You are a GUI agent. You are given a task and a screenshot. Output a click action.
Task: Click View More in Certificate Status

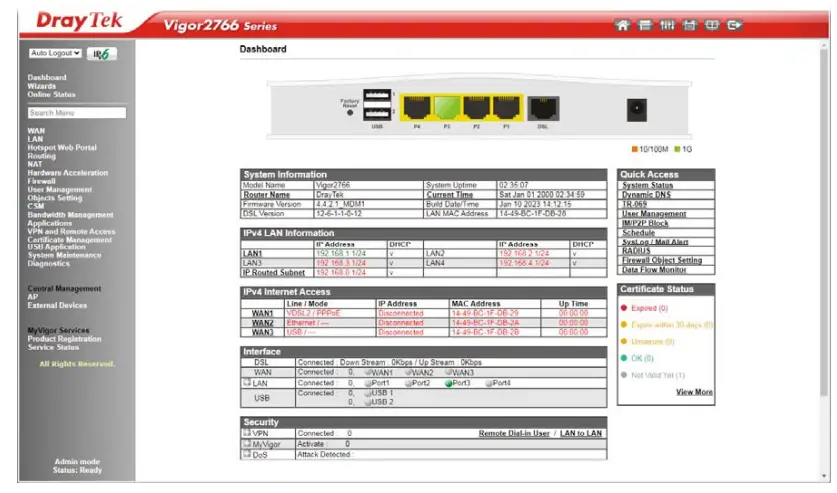pyautogui.click(x=694, y=392)
